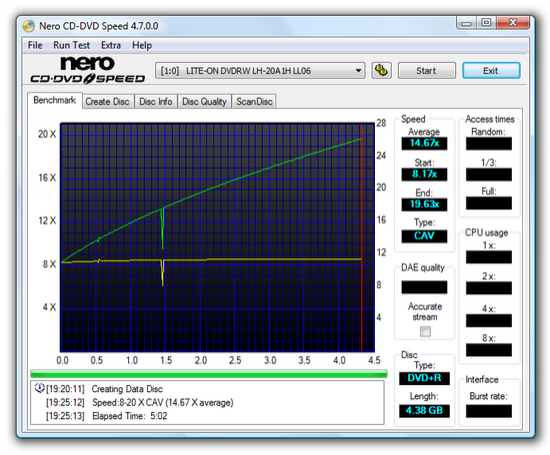This screenshot has width=550, height=455.
Task: Open the LITE-ON DVDRW drive dropdown
Action: [x=260, y=71]
